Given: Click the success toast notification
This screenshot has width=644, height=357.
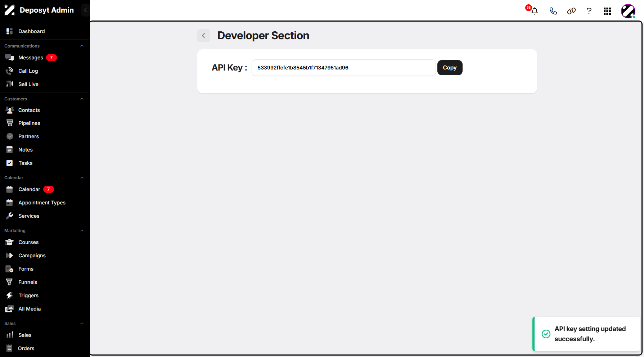Looking at the screenshot, I should 587,334.
